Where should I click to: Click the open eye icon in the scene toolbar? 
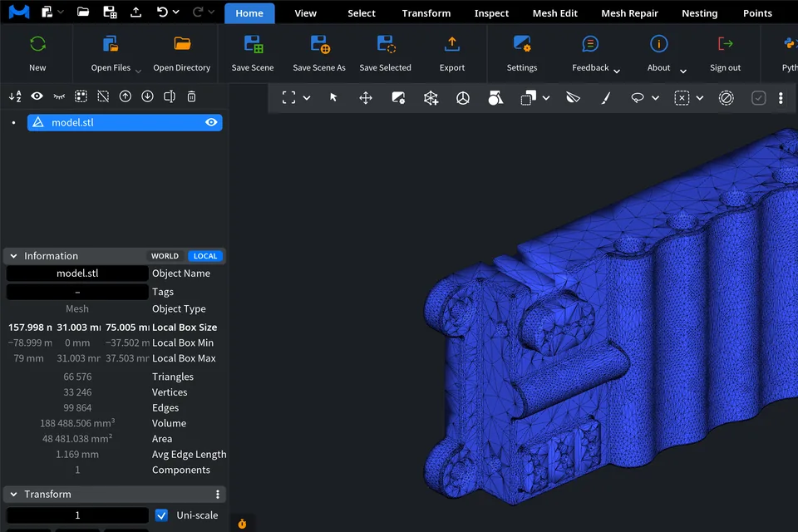pyautogui.click(x=37, y=96)
